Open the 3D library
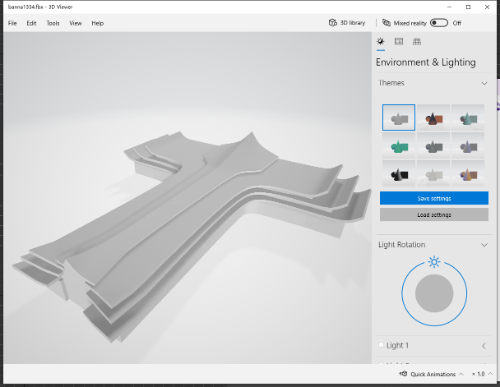The width and height of the screenshot is (500, 387). [x=347, y=23]
